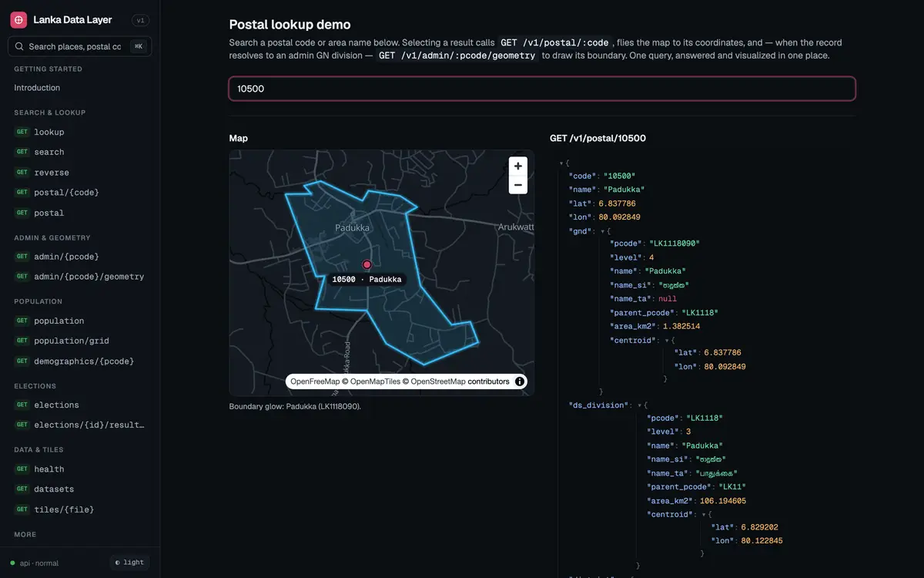Click the GET /v1/postal/:code inline code

point(554,42)
